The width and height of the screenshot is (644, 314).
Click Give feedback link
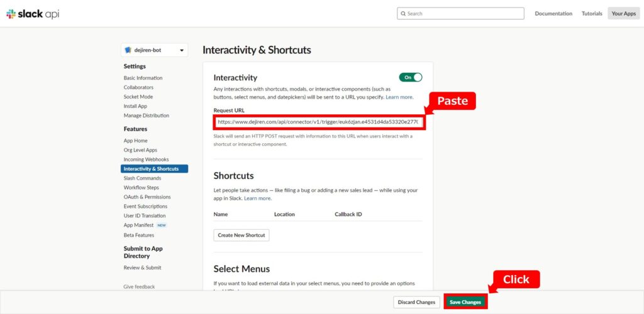click(x=139, y=287)
